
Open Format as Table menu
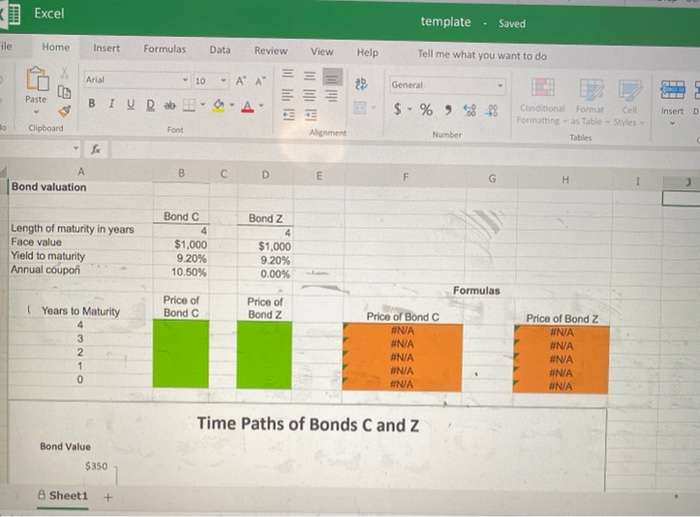coord(590,102)
